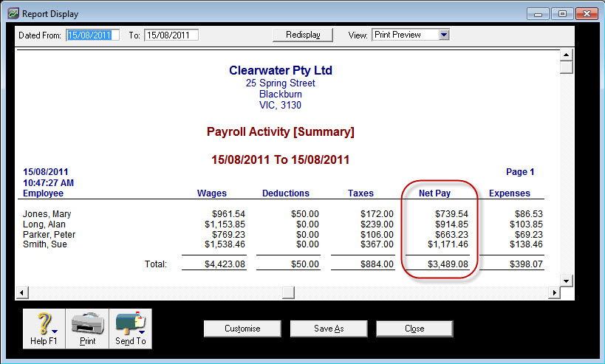Click the Total: row label
This screenshot has height=364, width=605.
click(156, 264)
